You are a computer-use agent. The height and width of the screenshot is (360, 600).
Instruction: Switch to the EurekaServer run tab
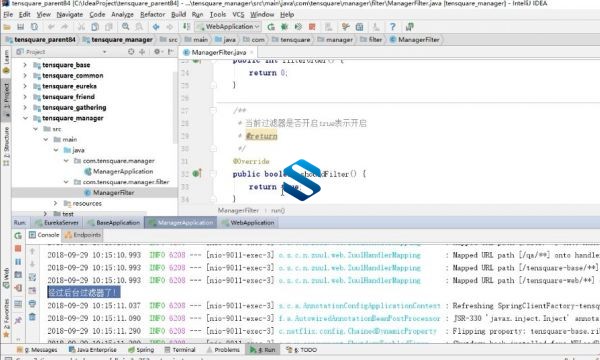[x=57, y=223]
